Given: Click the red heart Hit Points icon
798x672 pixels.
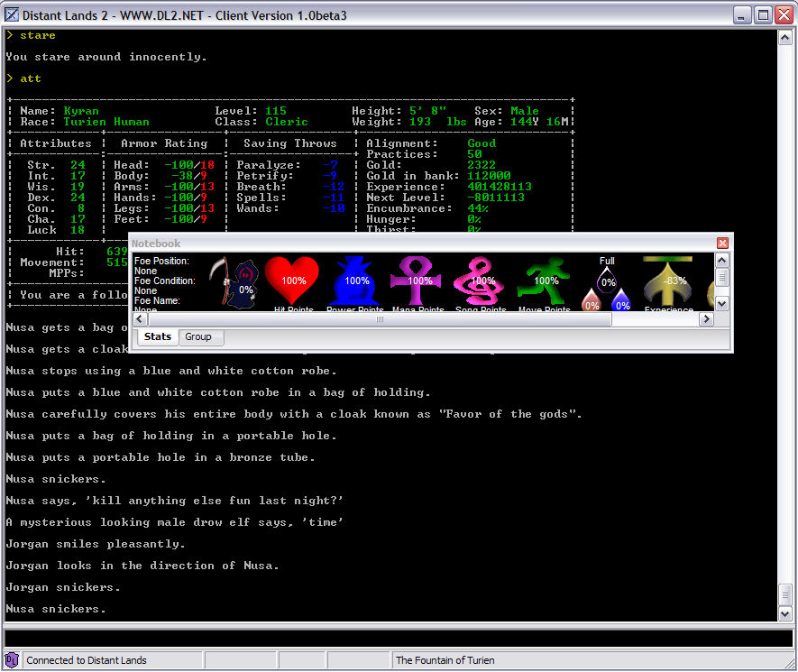Looking at the screenshot, I should pos(293,281).
